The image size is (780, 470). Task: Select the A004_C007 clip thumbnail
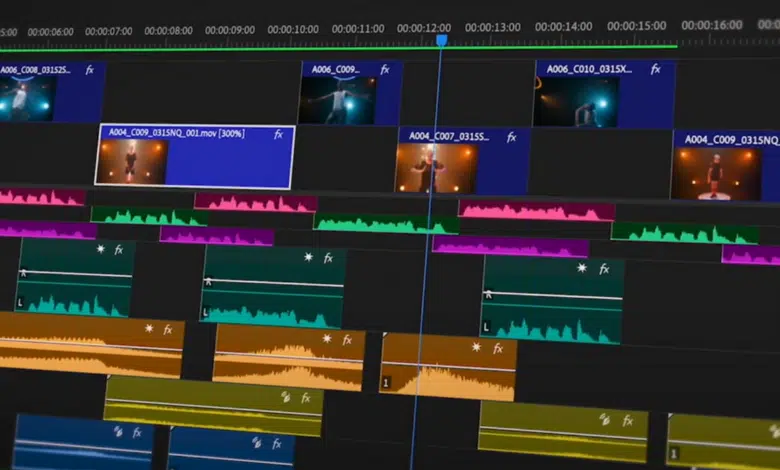(436, 168)
